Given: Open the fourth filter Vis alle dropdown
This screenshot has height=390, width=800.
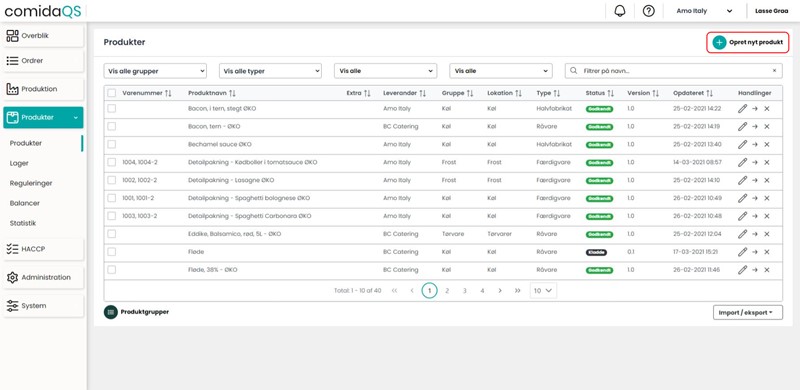Looking at the screenshot, I should (501, 71).
